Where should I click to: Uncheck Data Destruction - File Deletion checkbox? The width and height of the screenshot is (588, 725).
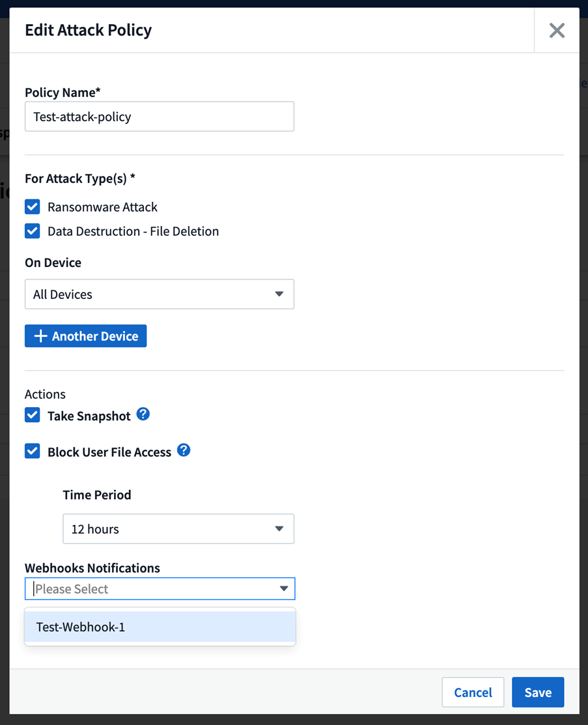click(33, 231)
